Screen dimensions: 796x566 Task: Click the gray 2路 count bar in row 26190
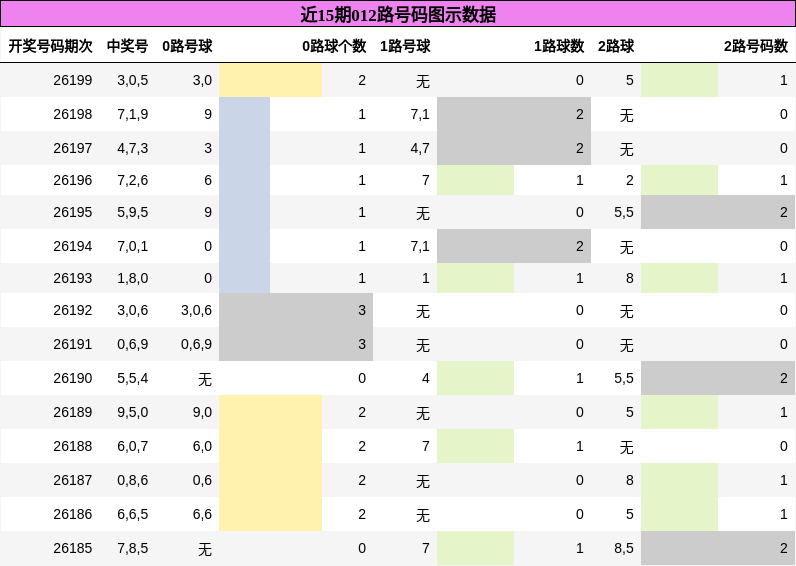tap(718, 378)
